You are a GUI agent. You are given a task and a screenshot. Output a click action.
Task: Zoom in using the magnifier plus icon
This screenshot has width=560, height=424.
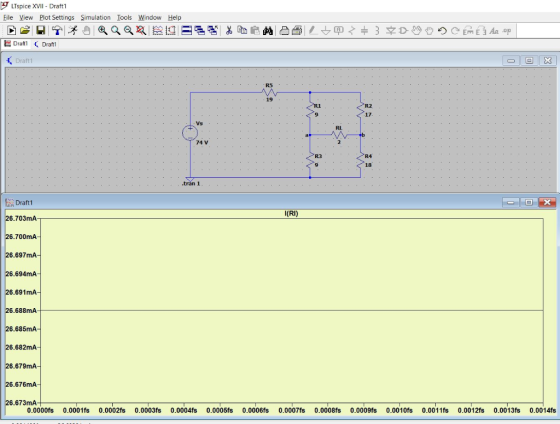pos(102,31)
